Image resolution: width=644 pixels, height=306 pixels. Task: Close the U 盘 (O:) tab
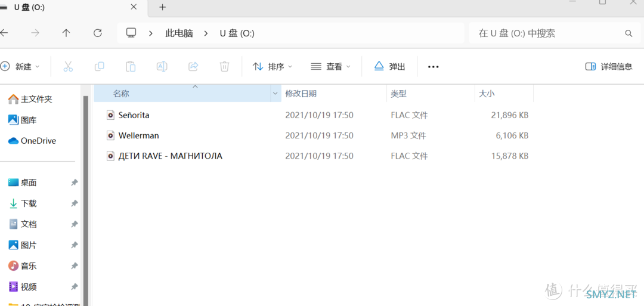click(134, 7)
